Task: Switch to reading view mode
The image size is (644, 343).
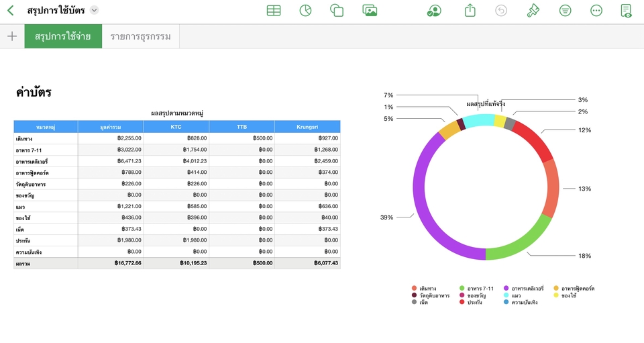Action: click(x=626, y=11)
